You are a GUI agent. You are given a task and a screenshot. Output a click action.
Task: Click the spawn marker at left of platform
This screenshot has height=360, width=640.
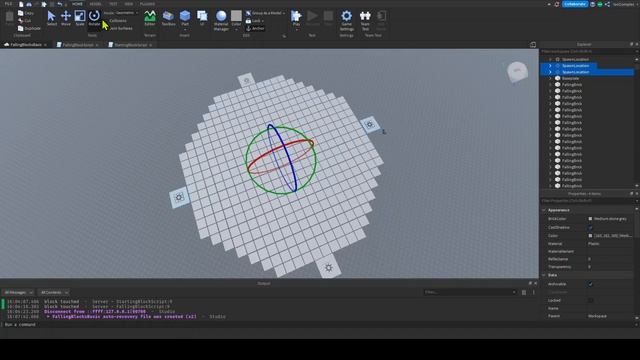point(179,198)
